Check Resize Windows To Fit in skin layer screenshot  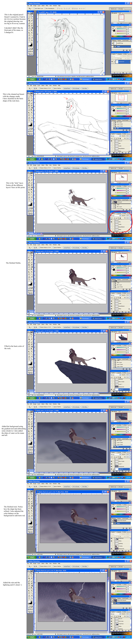(40, 168)
